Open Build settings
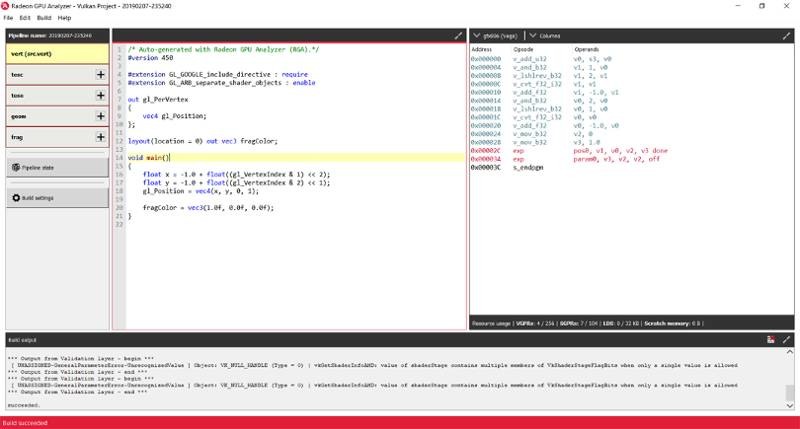 (57, 198)
